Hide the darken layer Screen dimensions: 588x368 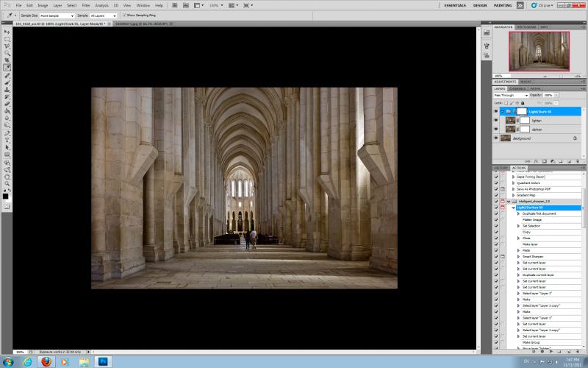point(496,130)
